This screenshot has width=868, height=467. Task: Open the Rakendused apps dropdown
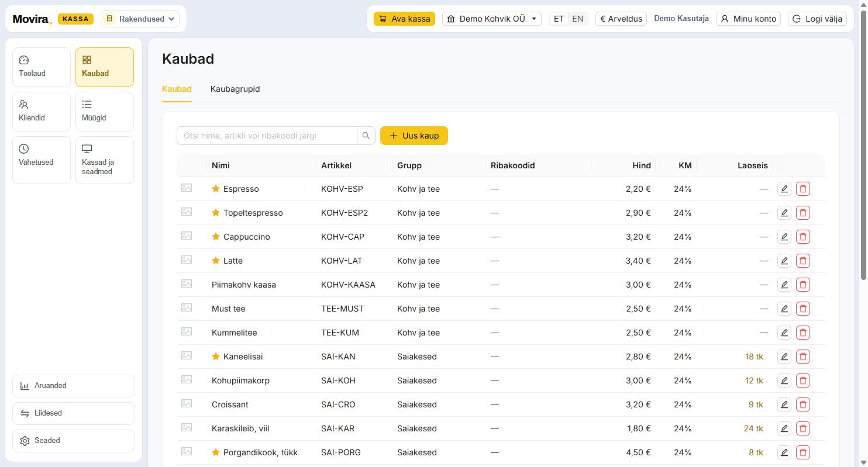click(x=140, y=19)
